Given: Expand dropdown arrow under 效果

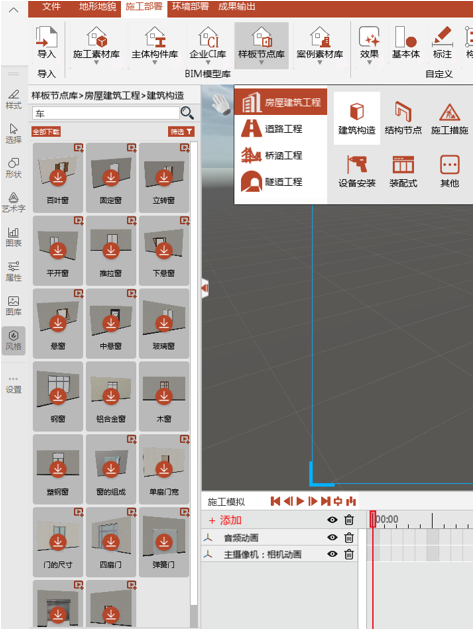Looking at the screenshot, I should tap(369, 63).
